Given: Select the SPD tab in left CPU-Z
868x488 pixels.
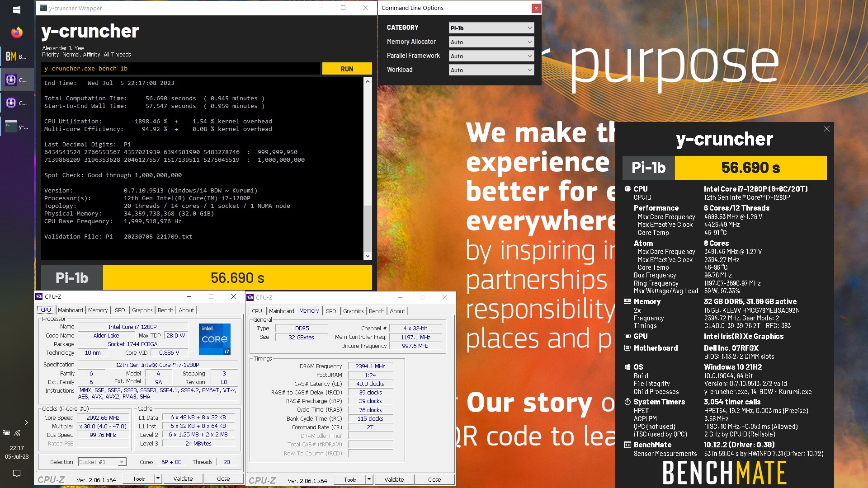Looking at the screenshot, I should [x=120, y=310].
